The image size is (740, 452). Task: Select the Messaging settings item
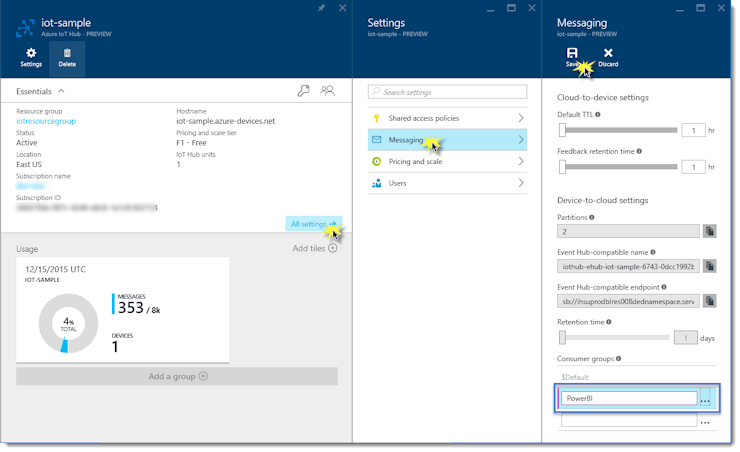pyautogui.click(x=447, y=140)
